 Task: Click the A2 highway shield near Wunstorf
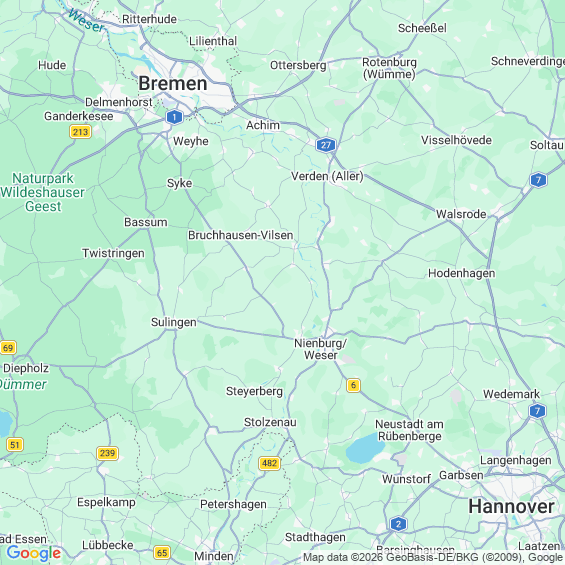398,524
